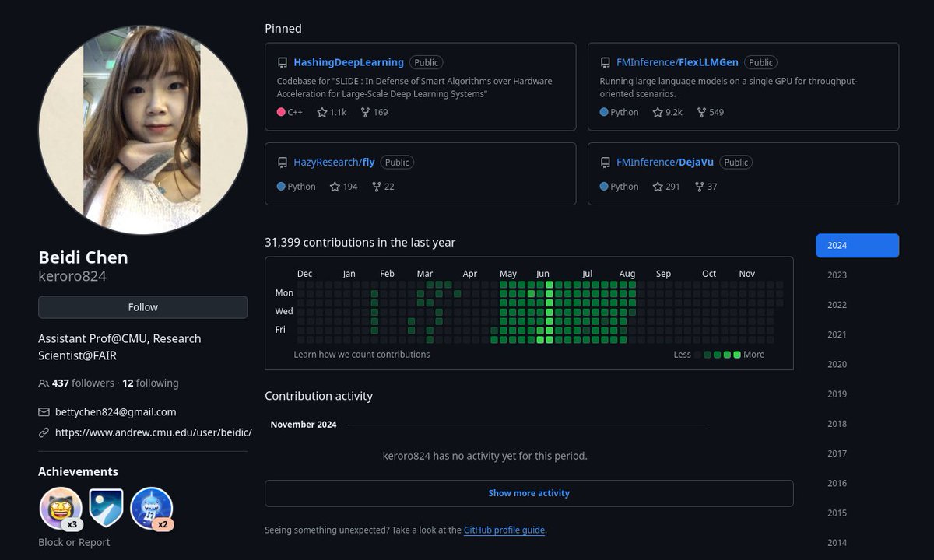Viewport: 934px width, 560px height.
Task: Open the Pull Shark x2 badge
Action: (x=151, y=509)
